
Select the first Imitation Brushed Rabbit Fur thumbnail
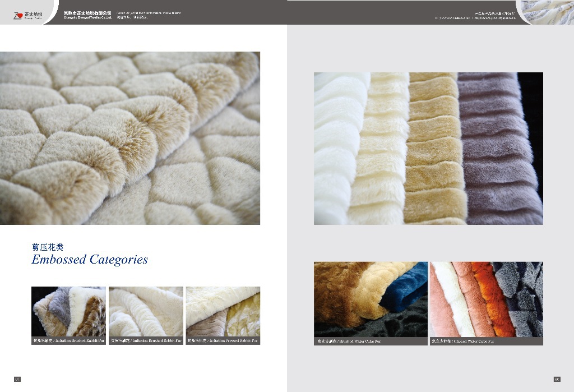(x=68, y=311)
